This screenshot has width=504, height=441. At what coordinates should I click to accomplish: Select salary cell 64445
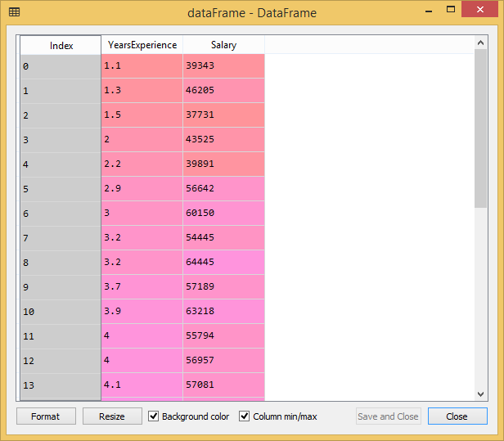pos(223,263)
